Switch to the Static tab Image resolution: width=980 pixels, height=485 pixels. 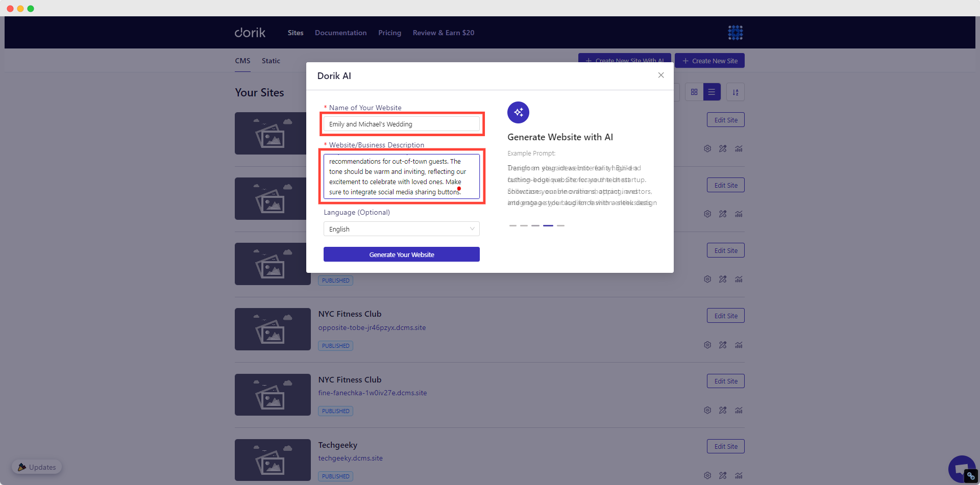[271, 61]
